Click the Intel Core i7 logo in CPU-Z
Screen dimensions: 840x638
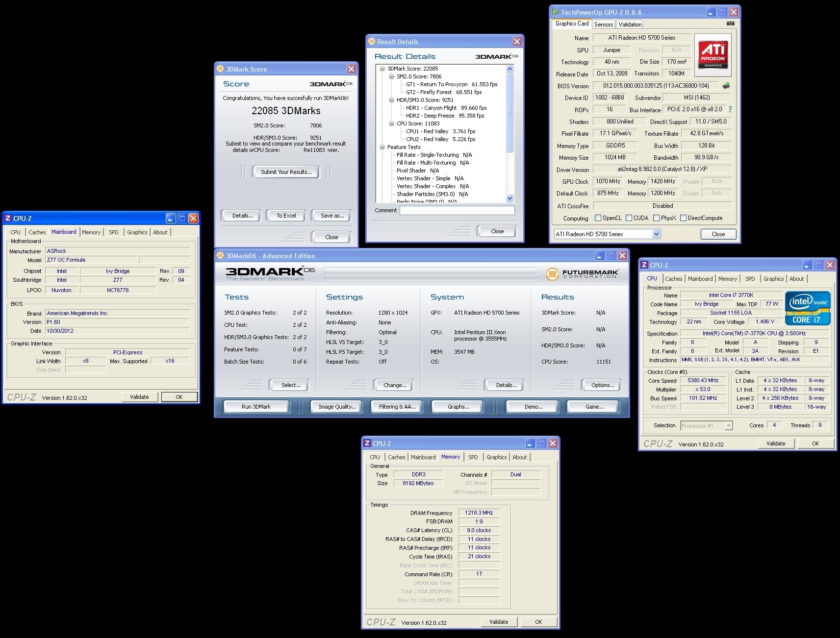tap(808, 308)
